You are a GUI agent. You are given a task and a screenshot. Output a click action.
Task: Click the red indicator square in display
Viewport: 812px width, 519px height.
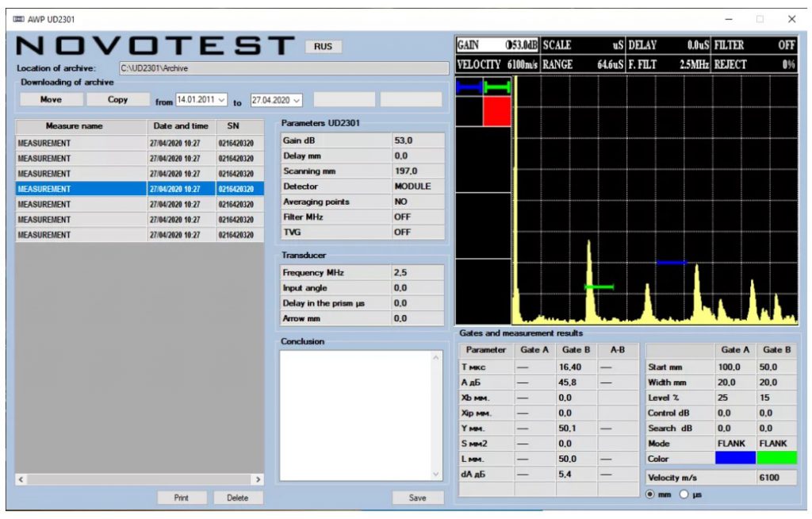pos(497,111)
